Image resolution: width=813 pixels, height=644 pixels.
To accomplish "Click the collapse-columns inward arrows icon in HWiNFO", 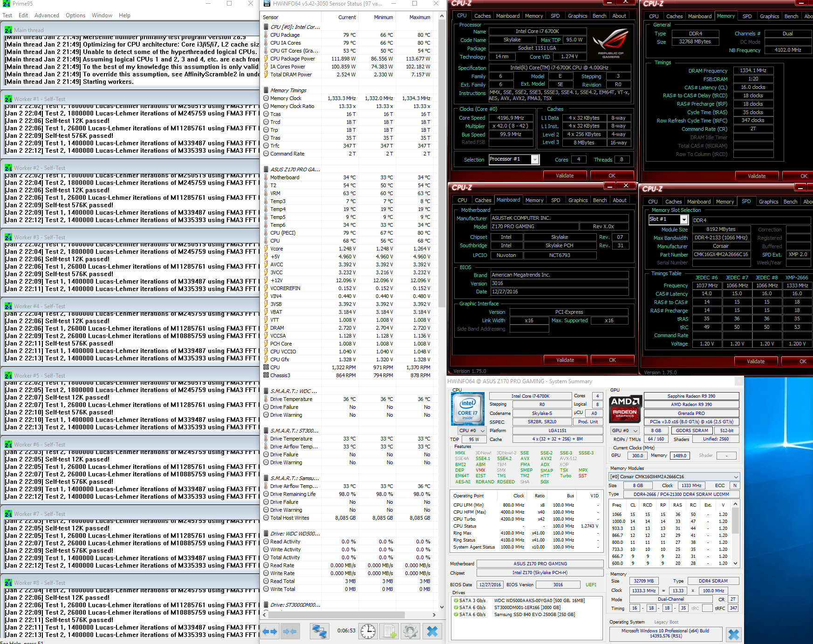I will click(290, 631).
